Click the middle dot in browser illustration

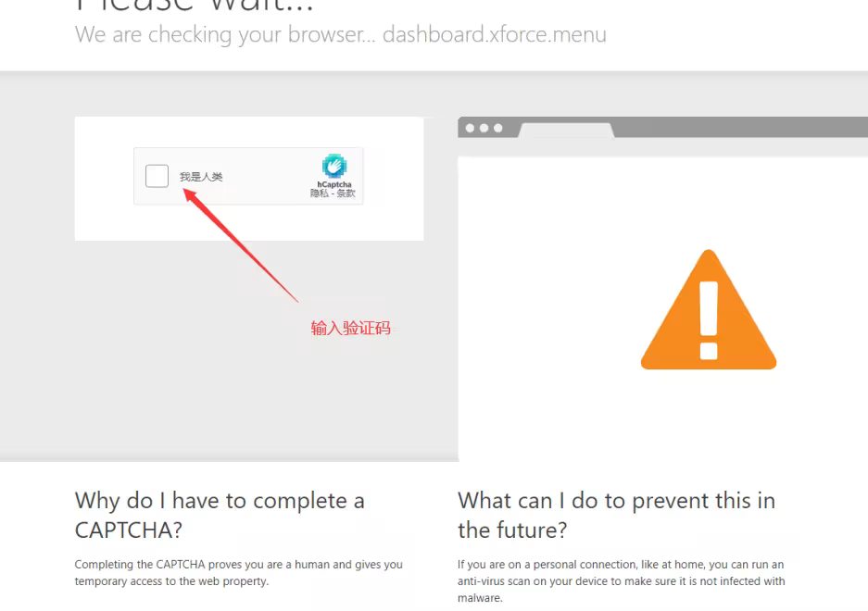click(484, 128)
